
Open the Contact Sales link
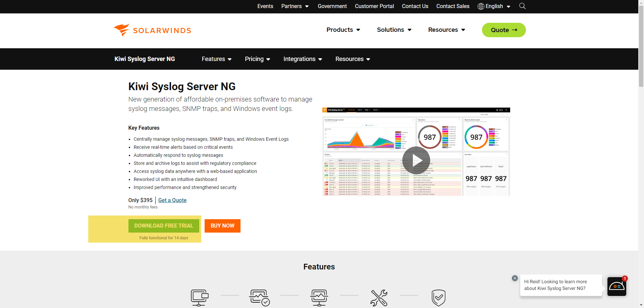[x=453, y=6]
